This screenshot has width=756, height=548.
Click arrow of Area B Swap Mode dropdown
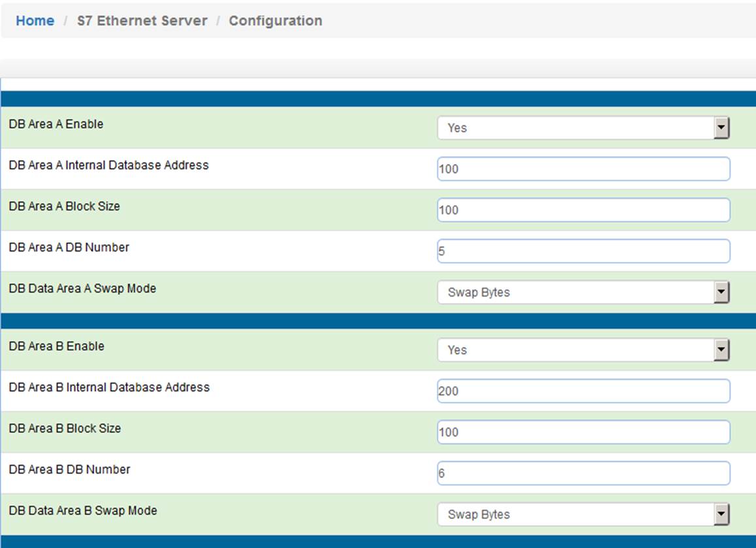pos(721,514)
